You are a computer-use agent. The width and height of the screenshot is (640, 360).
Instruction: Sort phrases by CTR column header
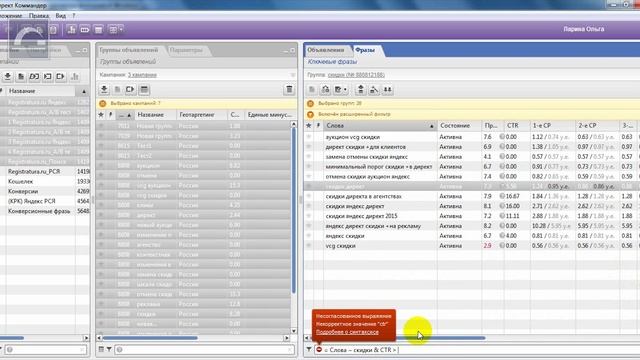(x=517, y=126)
